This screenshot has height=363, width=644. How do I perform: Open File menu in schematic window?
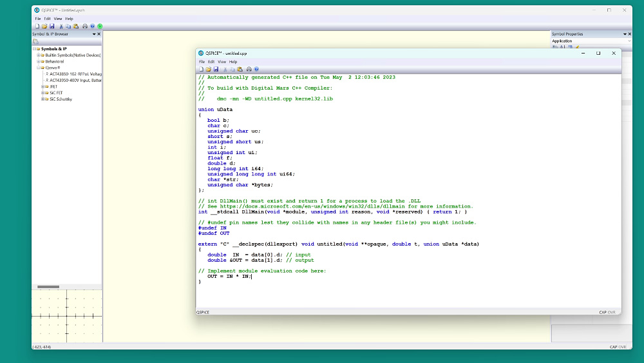[x=38, y=19]
